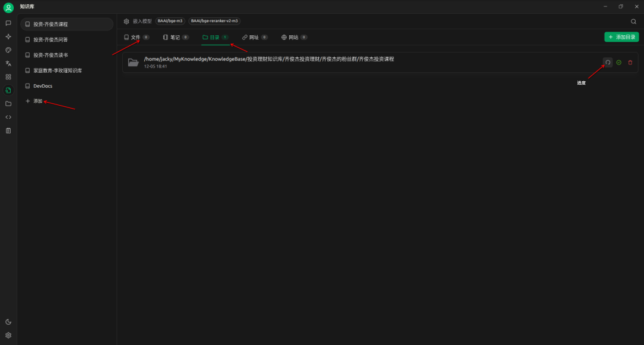
Task: Open the code tools icon in sidebar
Action: (x=8, y=117)
